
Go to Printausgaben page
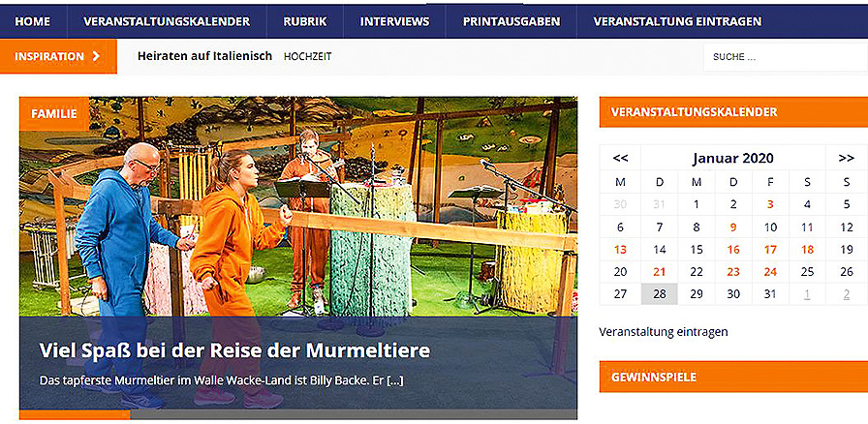click(x=511, y=21)
